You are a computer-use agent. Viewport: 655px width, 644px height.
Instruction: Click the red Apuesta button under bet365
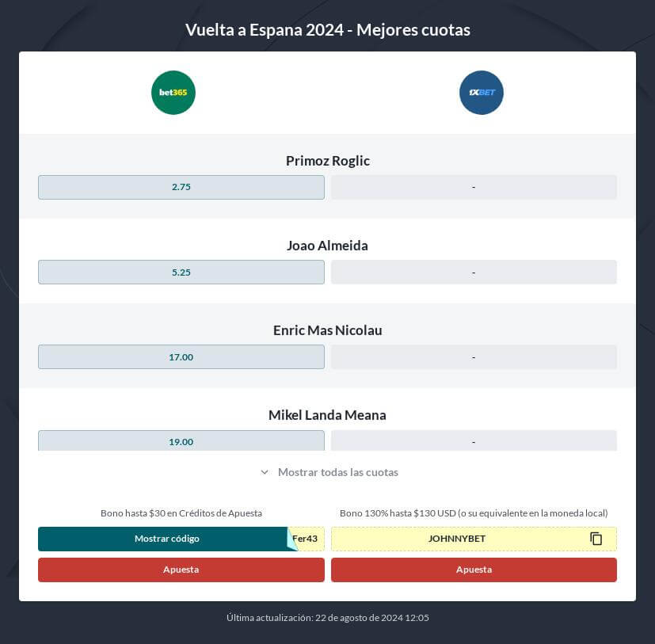point(181,570)
